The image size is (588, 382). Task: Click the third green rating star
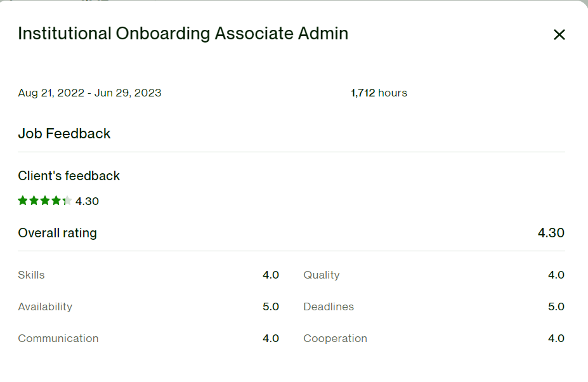pos(45,201)
